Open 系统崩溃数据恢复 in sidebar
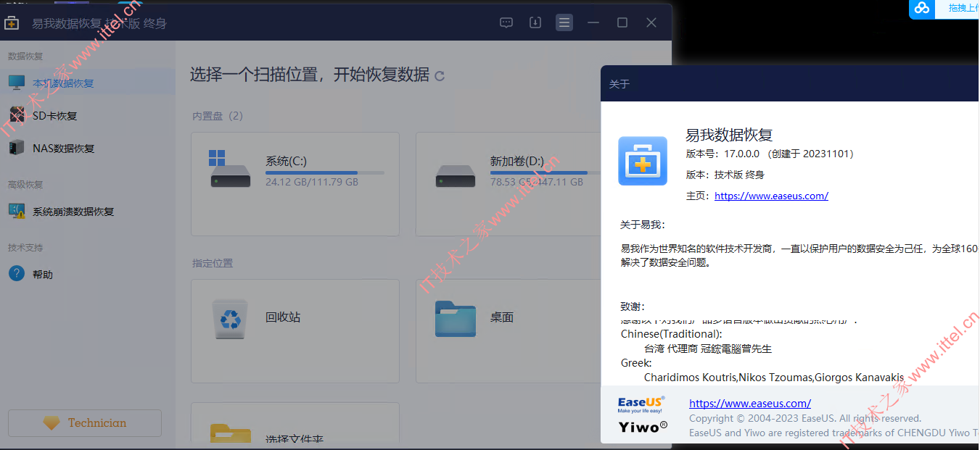Image resolution: width=980 pixels, height=450 pixels. [87, 212]
